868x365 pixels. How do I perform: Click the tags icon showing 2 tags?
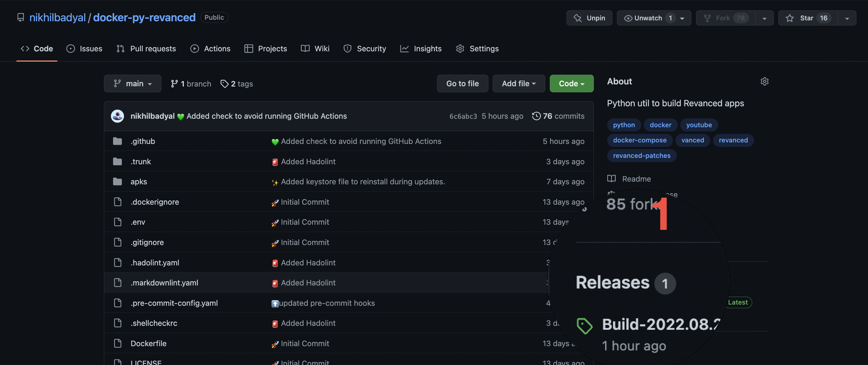[224, 84]
